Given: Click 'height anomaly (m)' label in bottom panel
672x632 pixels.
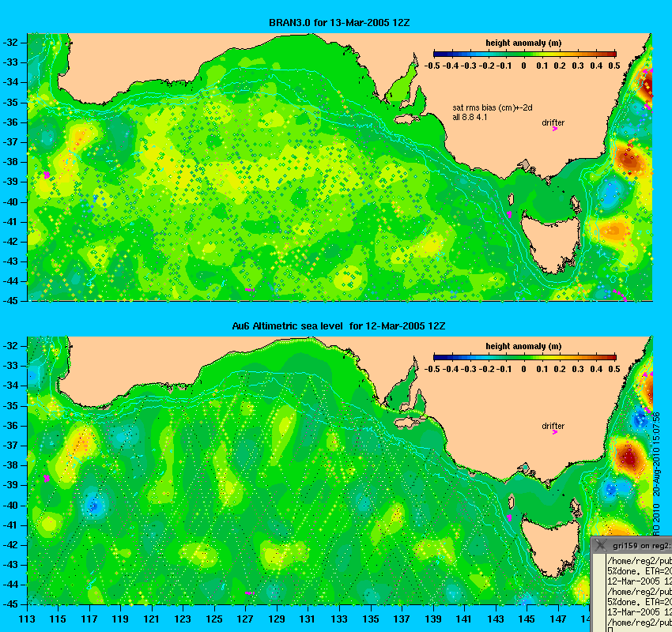Looking at the screenshot, I should (523, 346).
